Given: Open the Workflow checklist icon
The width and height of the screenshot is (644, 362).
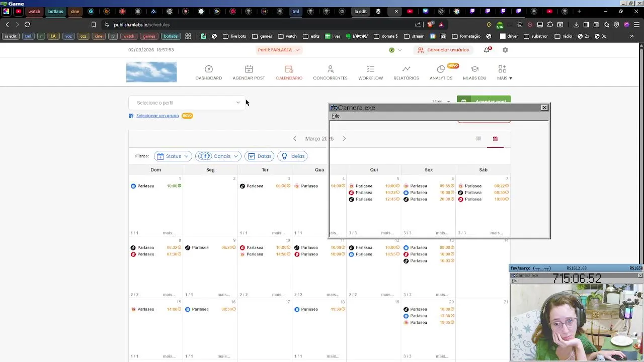Looking at the screenshot, I should point(370,69).
